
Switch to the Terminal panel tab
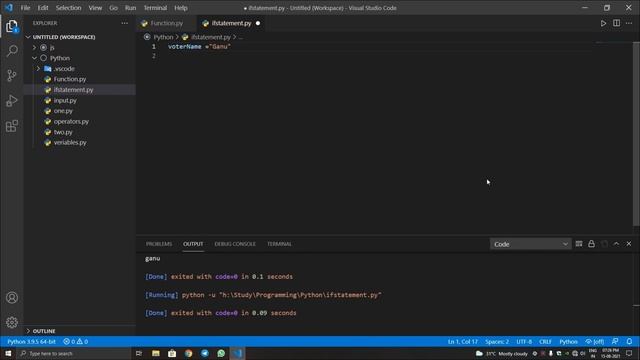pyautogui.click(x=279, y=244)
